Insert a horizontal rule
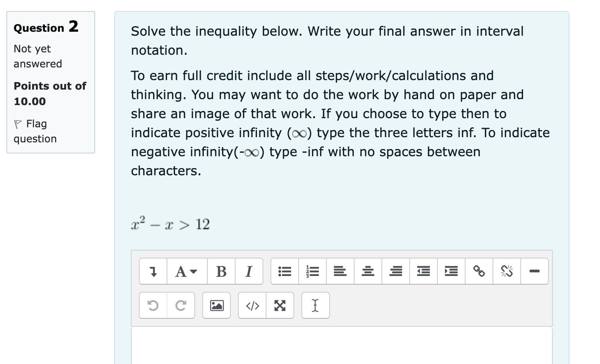This screenshot has width=600, height=364. coord(535,271)
